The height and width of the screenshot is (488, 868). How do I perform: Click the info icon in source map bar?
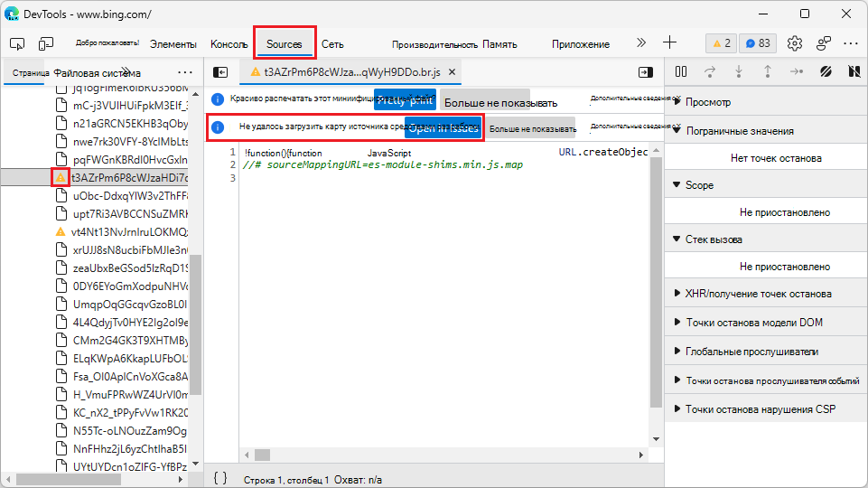[x=218, y=127]
